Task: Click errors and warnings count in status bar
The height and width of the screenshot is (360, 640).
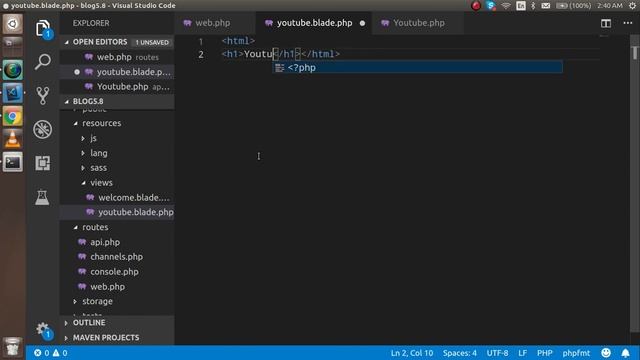Action: tap(51, 353)
